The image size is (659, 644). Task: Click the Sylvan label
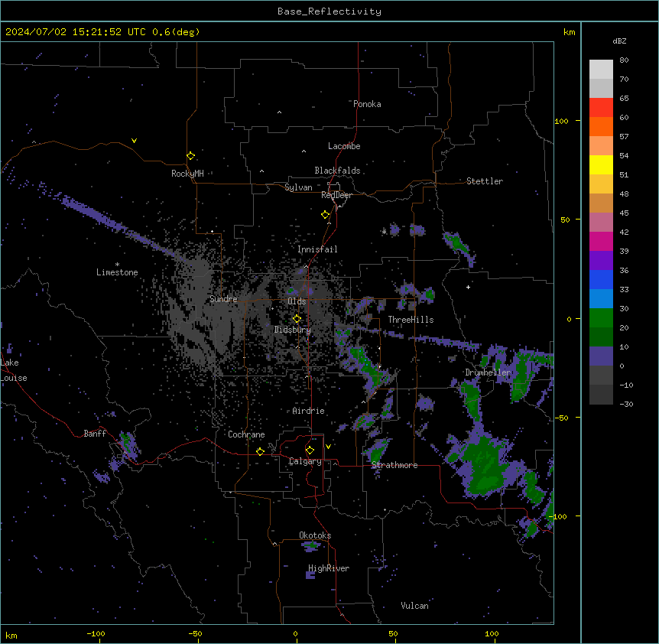(298, 187)
